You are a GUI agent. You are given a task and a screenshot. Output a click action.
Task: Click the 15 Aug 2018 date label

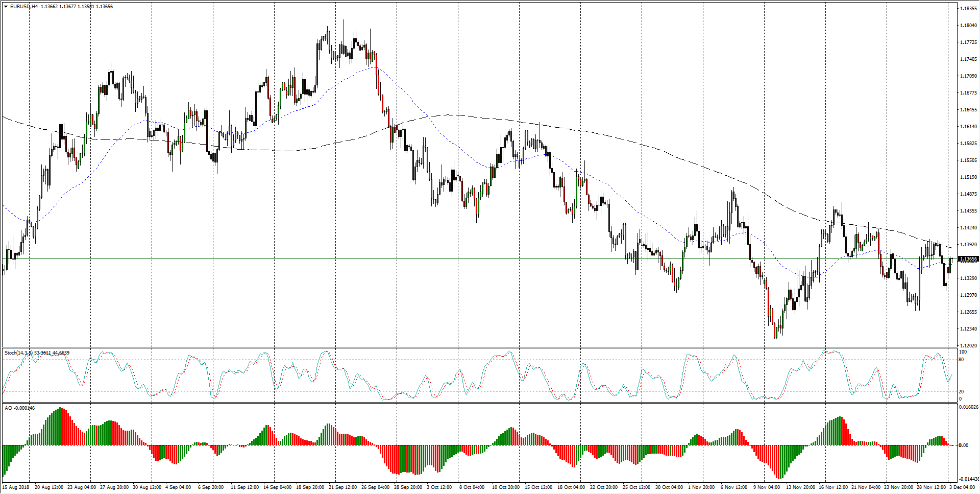(15, 487)
